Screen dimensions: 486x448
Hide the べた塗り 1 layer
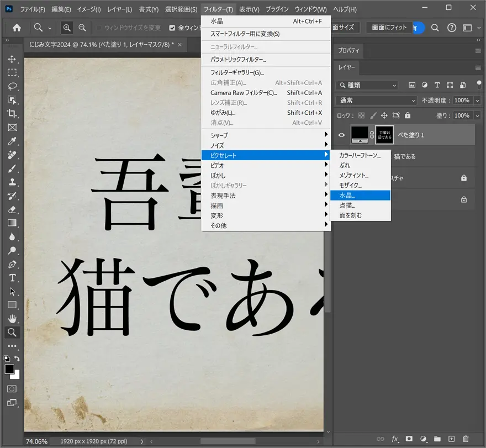341,135
